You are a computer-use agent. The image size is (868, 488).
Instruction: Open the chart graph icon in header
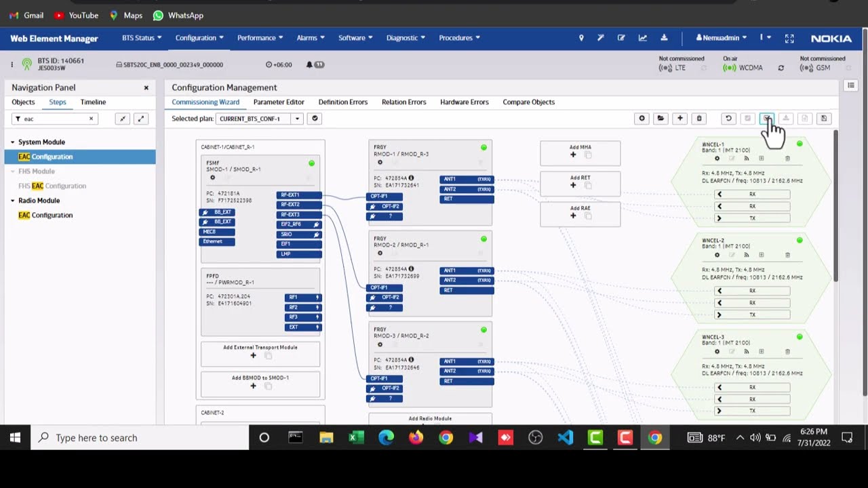642,38
